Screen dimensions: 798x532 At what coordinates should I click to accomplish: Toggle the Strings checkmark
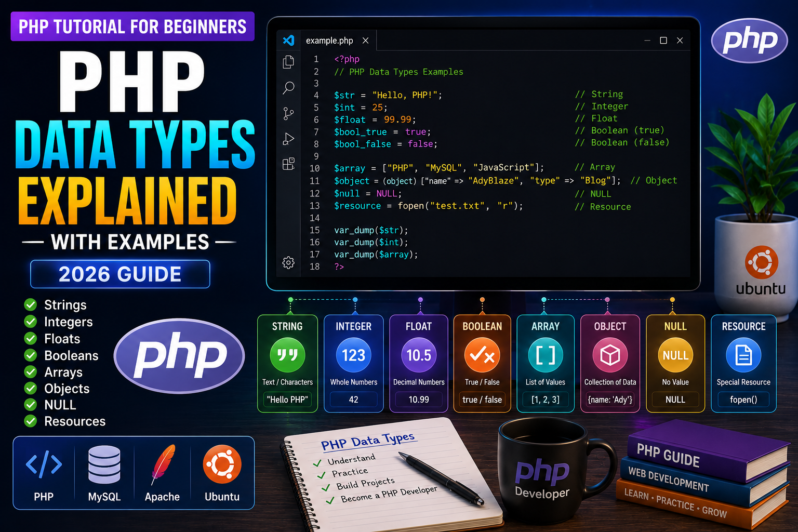[x=31, y=305]
